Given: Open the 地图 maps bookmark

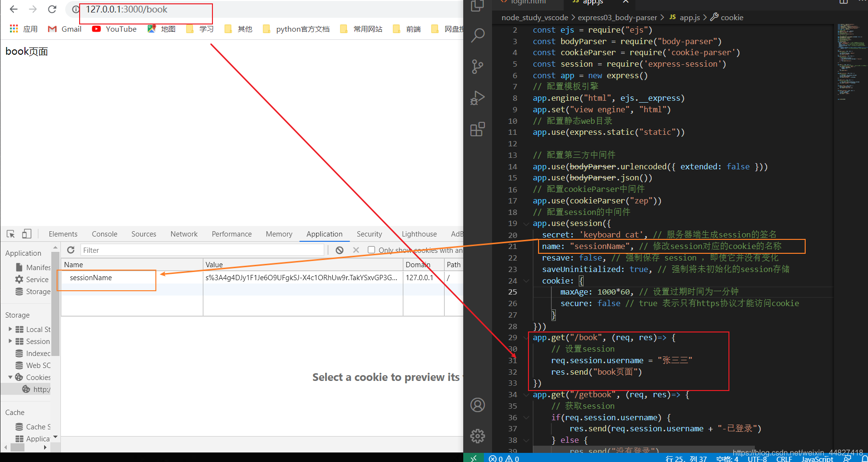Looking at the screenshot, I should tap(161, 29).
